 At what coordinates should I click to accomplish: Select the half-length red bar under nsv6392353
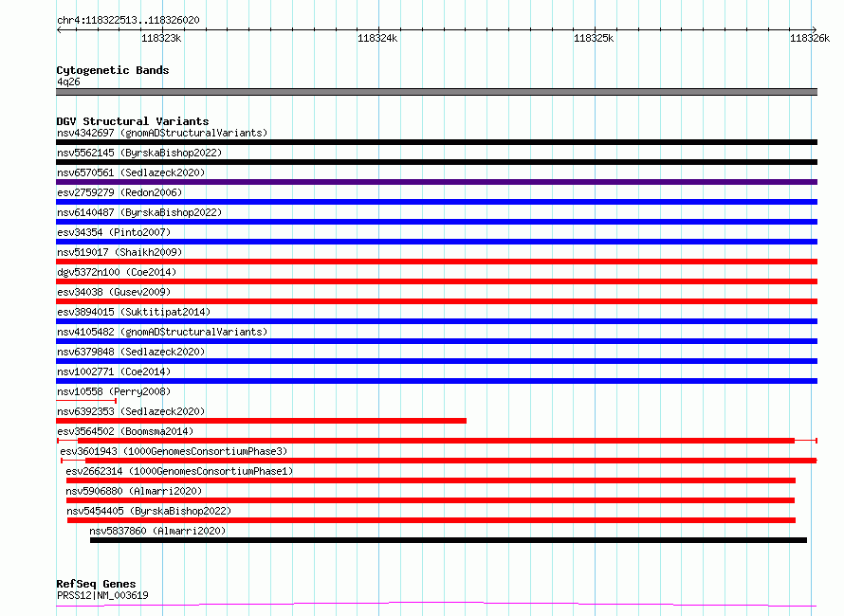point(261,421)
